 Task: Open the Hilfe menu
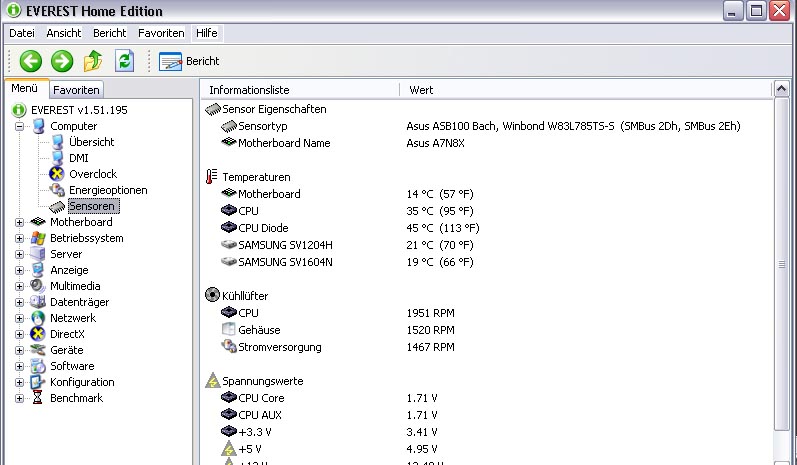207,33
